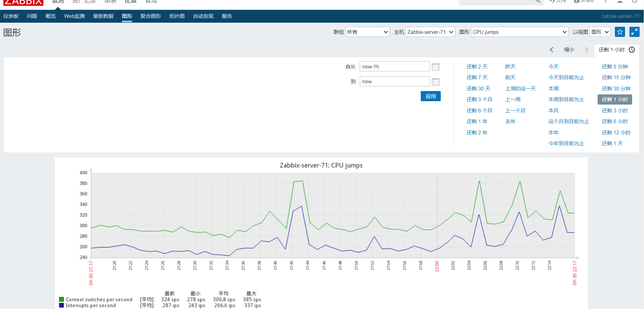
Task: Click green Context switches legend swatch
Action: coord(61,299)
